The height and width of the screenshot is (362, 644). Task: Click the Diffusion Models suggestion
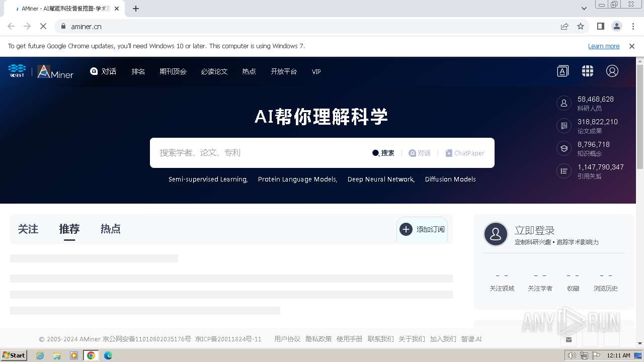point(450,179)
